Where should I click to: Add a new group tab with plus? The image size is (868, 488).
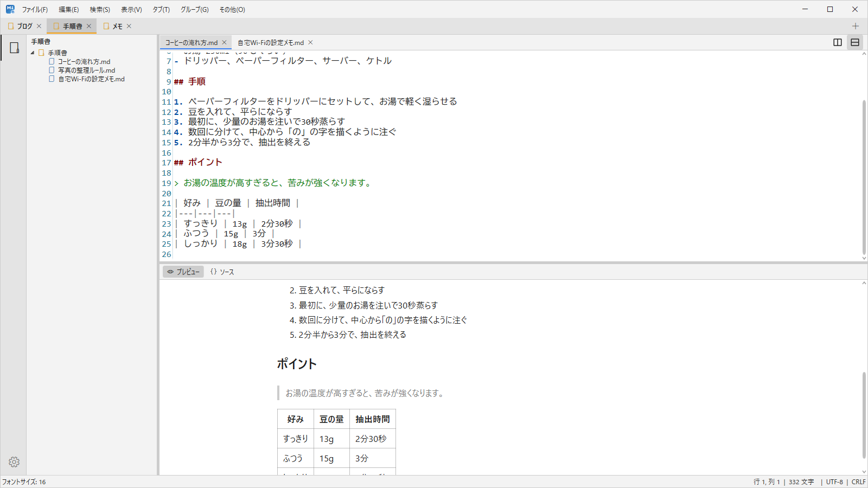click(x=856, y=26)
